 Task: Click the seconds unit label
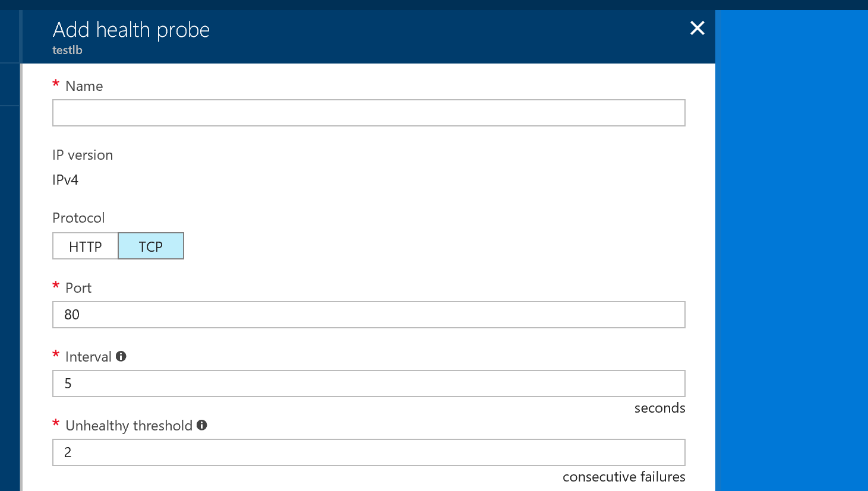click(x=659, y=408)
